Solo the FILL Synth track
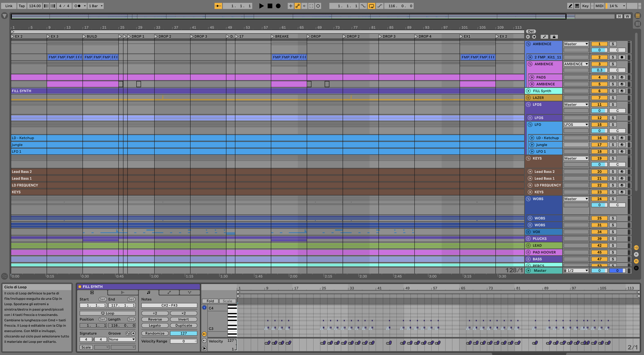Image resolution: width=644 pixels, height=355 pixels. 613,91
